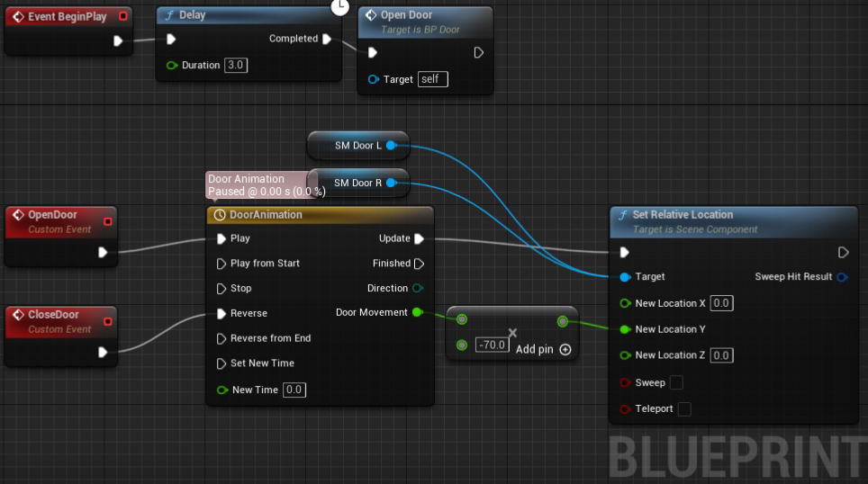This screenshot has height=484, width=868.
Task: Enable the Sweep checkbox
Action: point(676,382)
